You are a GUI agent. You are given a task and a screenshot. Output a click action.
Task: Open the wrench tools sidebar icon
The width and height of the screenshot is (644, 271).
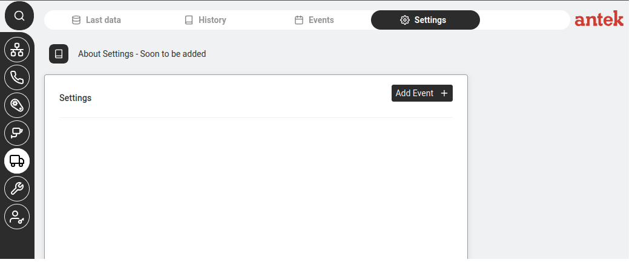[x=17, y=189]
